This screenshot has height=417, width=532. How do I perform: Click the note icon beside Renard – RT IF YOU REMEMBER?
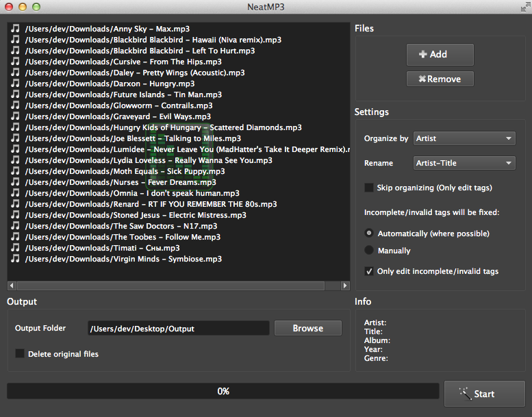tap(15, 203)
